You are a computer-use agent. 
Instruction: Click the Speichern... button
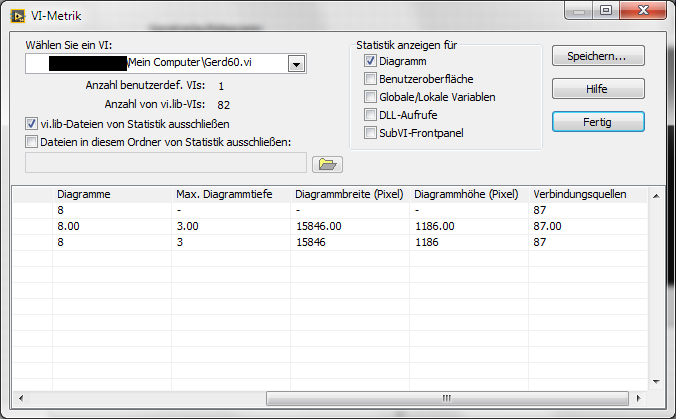click(x=598, y=56)
